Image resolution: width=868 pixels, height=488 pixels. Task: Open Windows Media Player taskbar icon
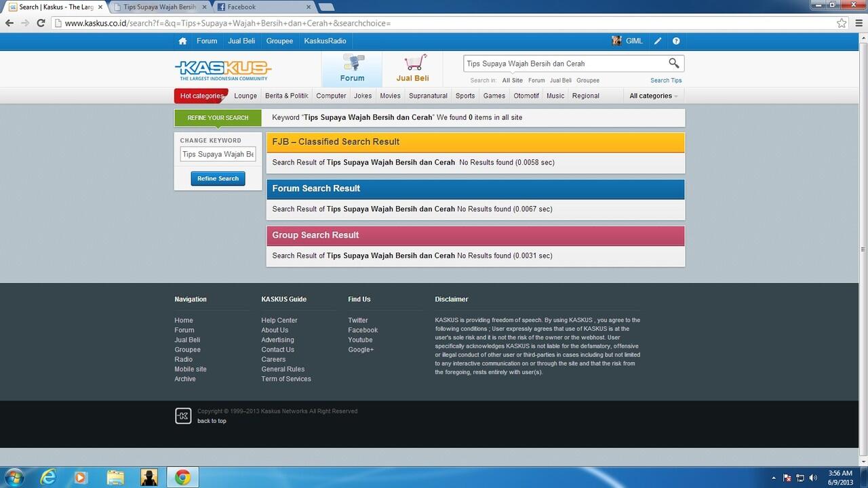coord(81,477)
